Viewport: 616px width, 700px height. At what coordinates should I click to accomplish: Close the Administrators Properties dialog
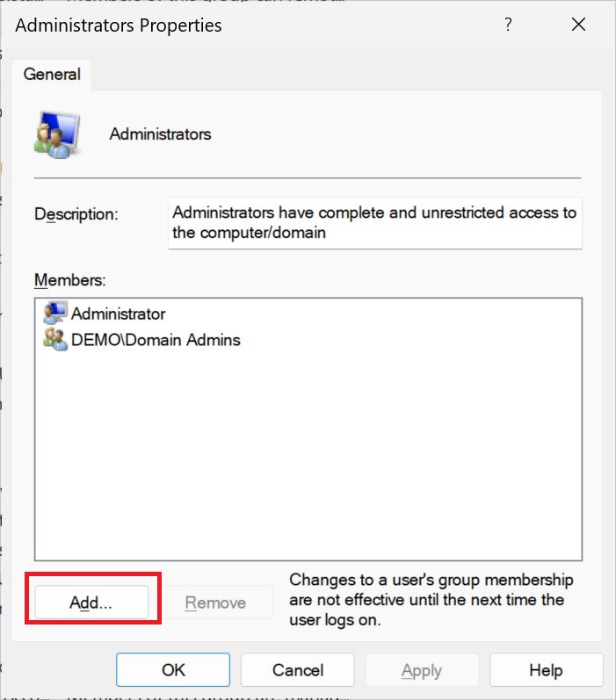tap(578, 24)
